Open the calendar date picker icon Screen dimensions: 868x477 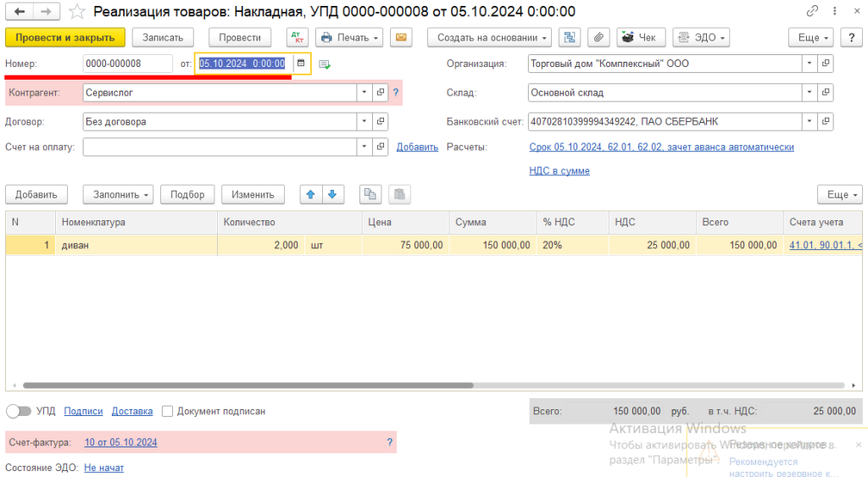click(x=301, y=64)
